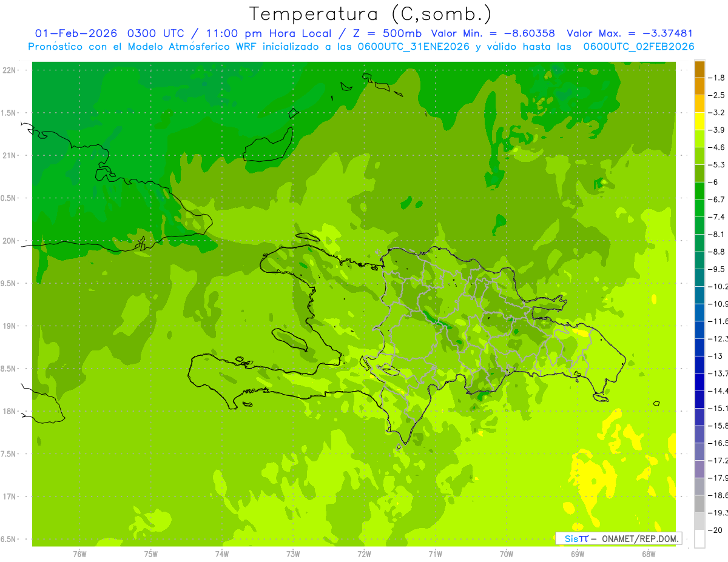Pick the teal swatch between -9.5 and -10.2
Image resolution: width=728 pixels, height=562 pixels.
699,278
